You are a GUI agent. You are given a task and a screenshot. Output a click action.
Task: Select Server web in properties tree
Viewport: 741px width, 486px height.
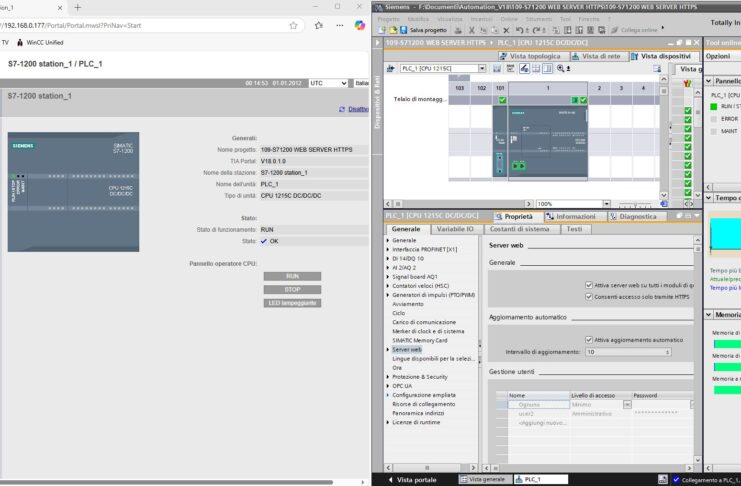tap(406, 349)
